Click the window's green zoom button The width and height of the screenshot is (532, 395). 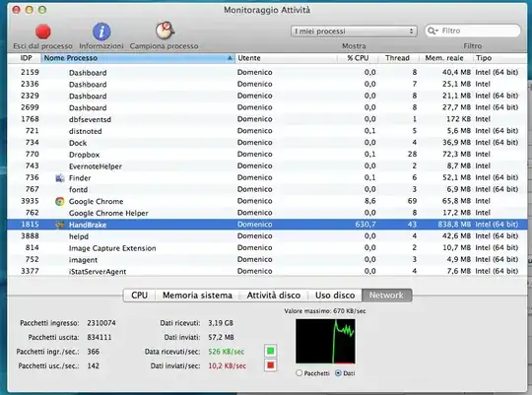pyautogui.click(x=42, y=10)
